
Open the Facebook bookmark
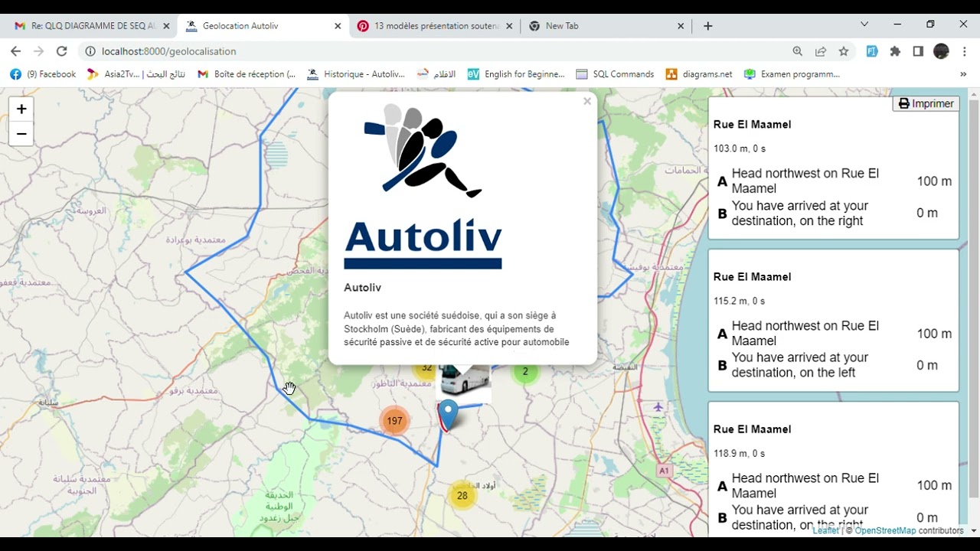pyautogui.click(x=43, y=74)
